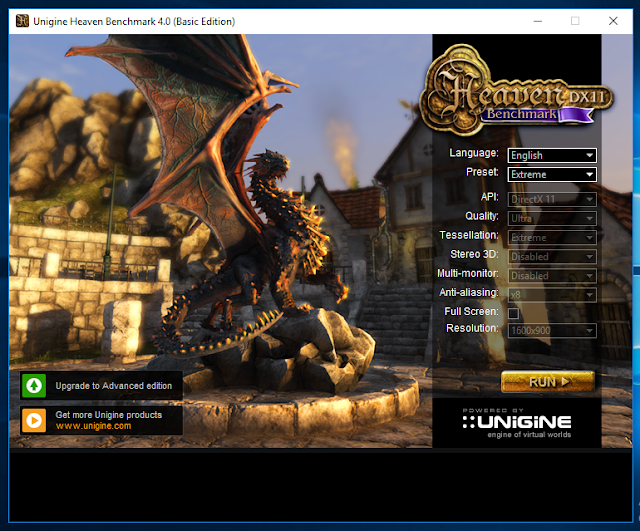Click the API label
Screen dimensions: 640x531
pyautogui.click(x=489, y=197)
